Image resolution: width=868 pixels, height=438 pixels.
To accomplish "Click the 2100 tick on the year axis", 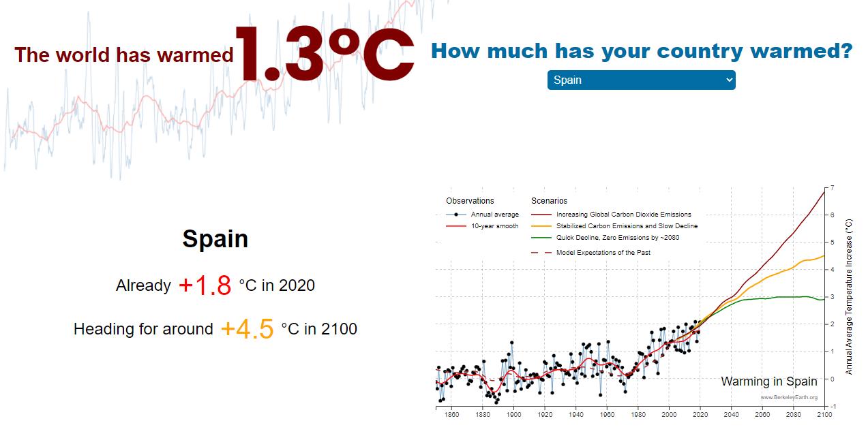I will (824, 414).
